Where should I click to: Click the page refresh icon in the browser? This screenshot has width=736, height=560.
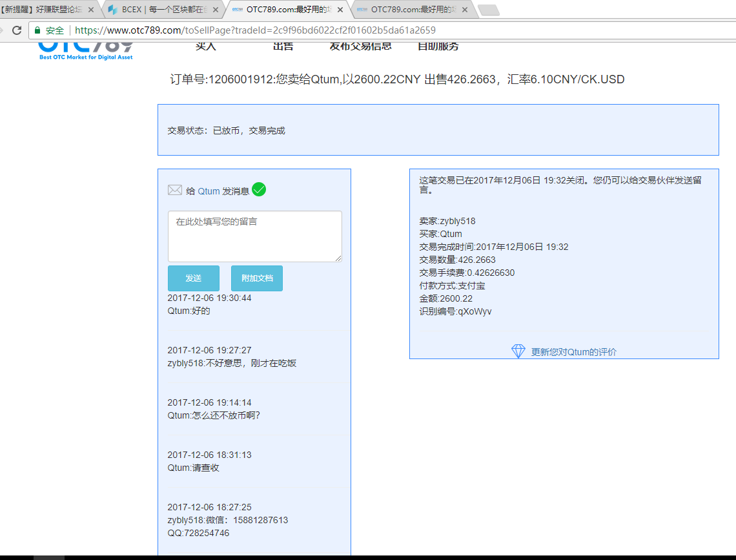tap(17, 30)
